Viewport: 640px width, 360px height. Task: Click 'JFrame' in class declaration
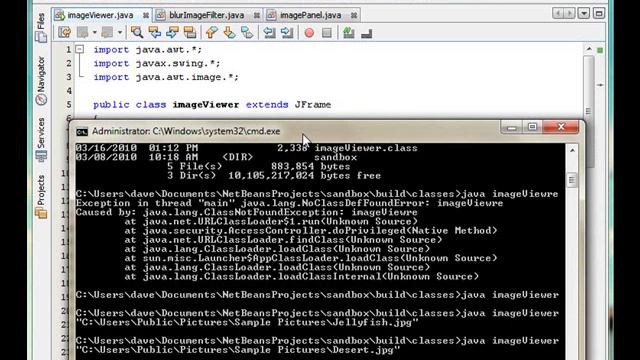[x=313, y=104]
